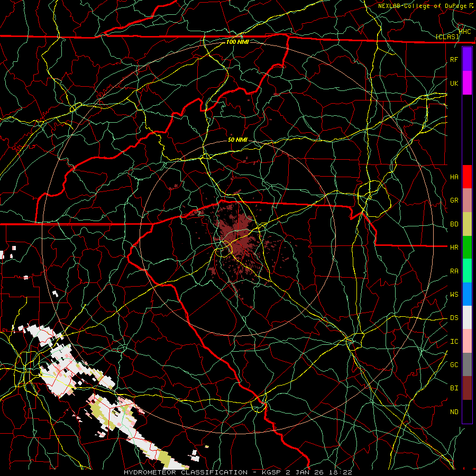This screenshot has height=476, width=476.
Task: Click the "UK" legend label
Action: [x=454, y=83]
